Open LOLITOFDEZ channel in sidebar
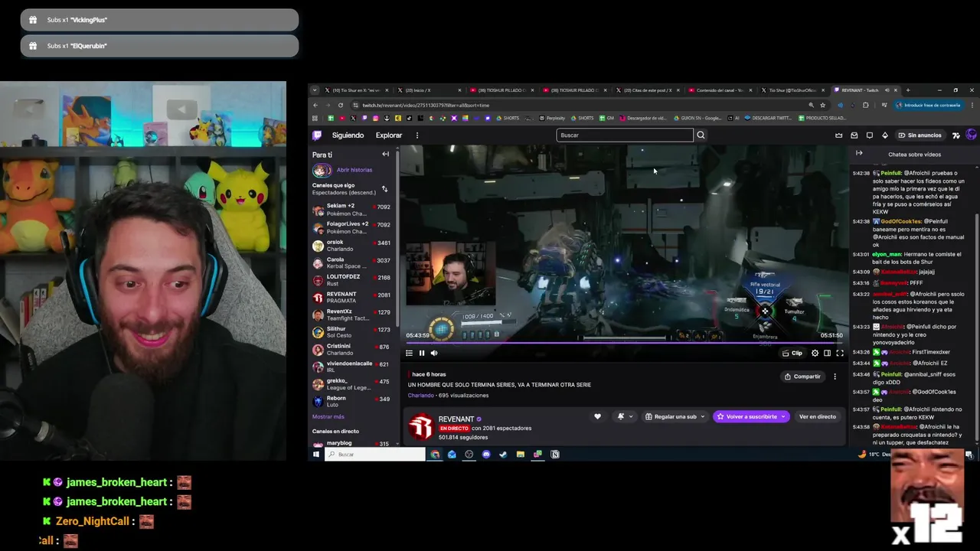The image size is (980, 551). tap(351, 280)
